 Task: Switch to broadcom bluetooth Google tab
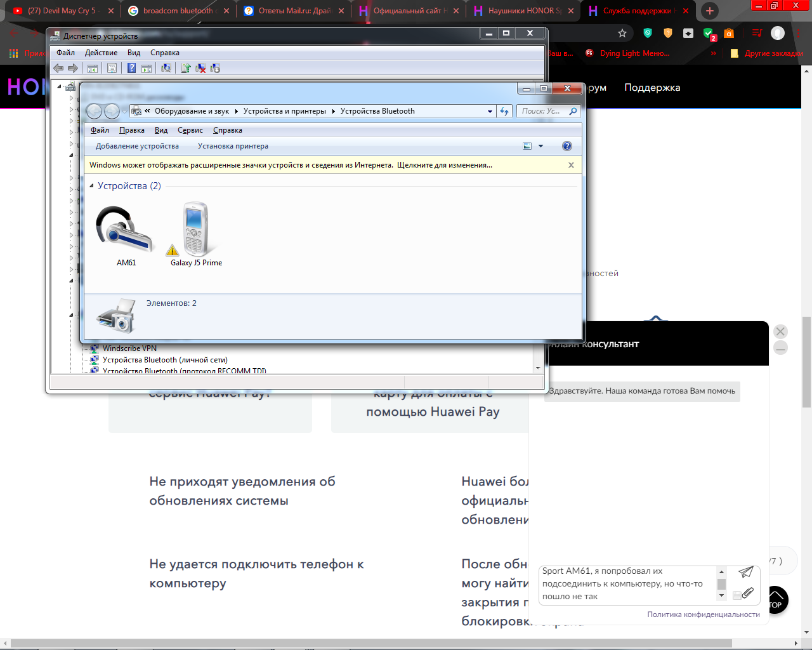(178, 11)
